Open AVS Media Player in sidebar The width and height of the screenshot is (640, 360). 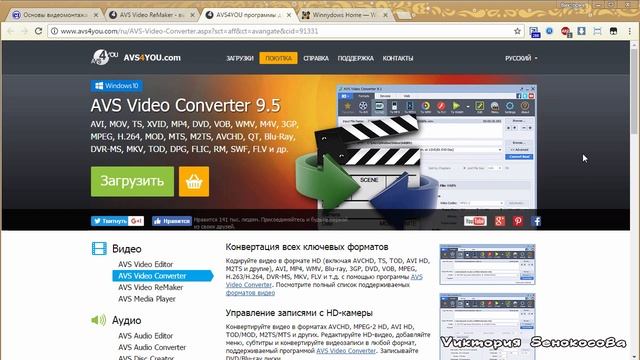tap(147, 299)
